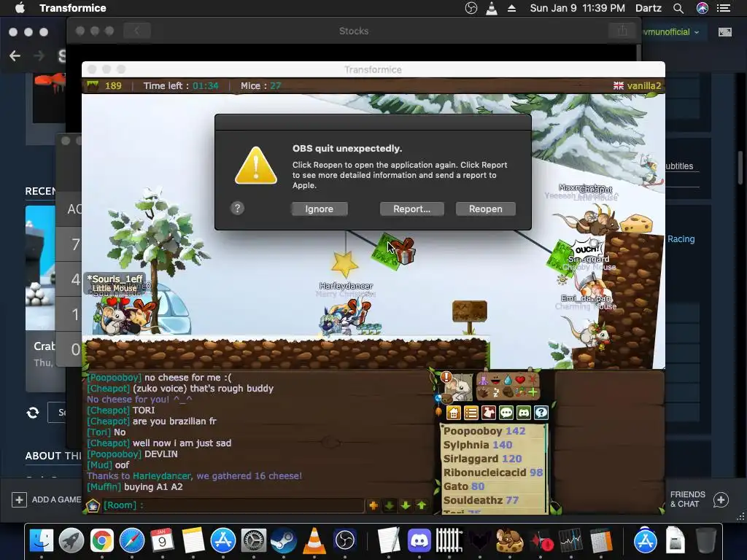Focus the [Room] chat input field
747x560 pixels.
pyautogui.click(x=233, y=505)
